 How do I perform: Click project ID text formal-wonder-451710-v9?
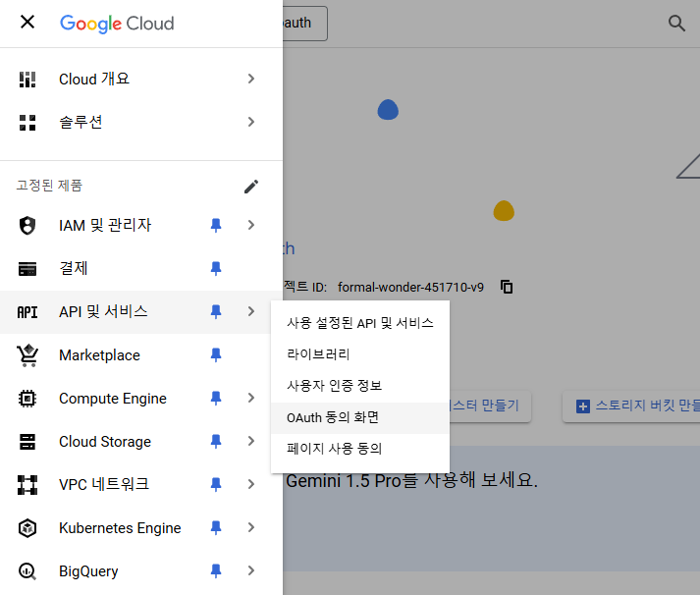[x=410, y=287]
